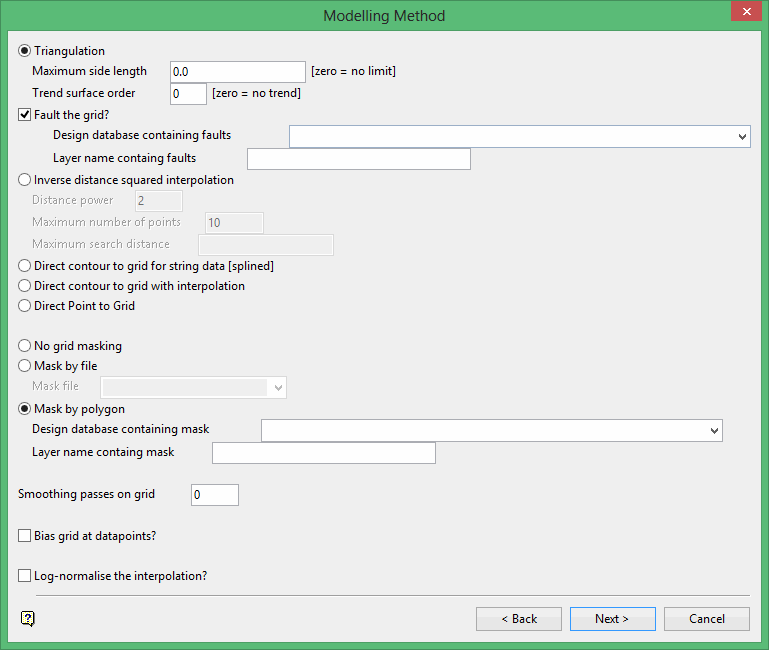
Task: Click the '[zero = no trend]' hint text
Action: click(256, 93)
